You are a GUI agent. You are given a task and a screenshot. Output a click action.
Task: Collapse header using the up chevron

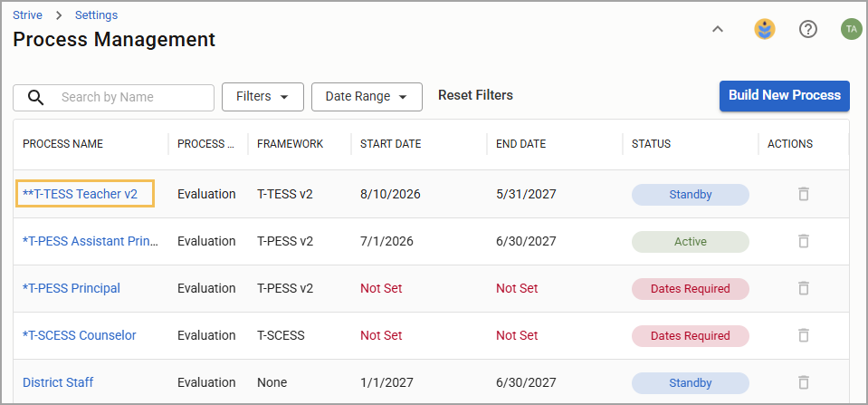click(718, 29)
